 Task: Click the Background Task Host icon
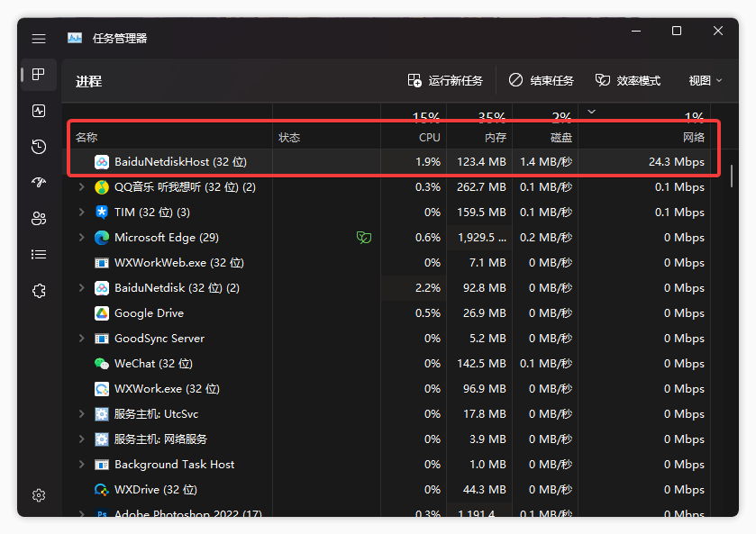click(101, 465)
